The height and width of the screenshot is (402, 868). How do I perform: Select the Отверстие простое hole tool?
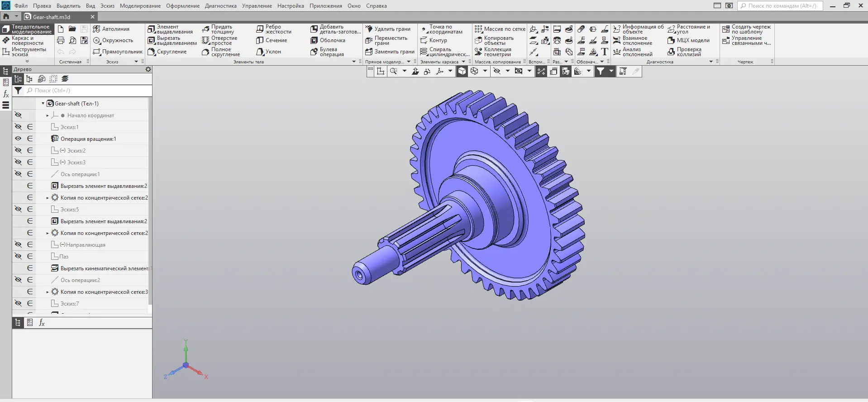click(219, 40)
